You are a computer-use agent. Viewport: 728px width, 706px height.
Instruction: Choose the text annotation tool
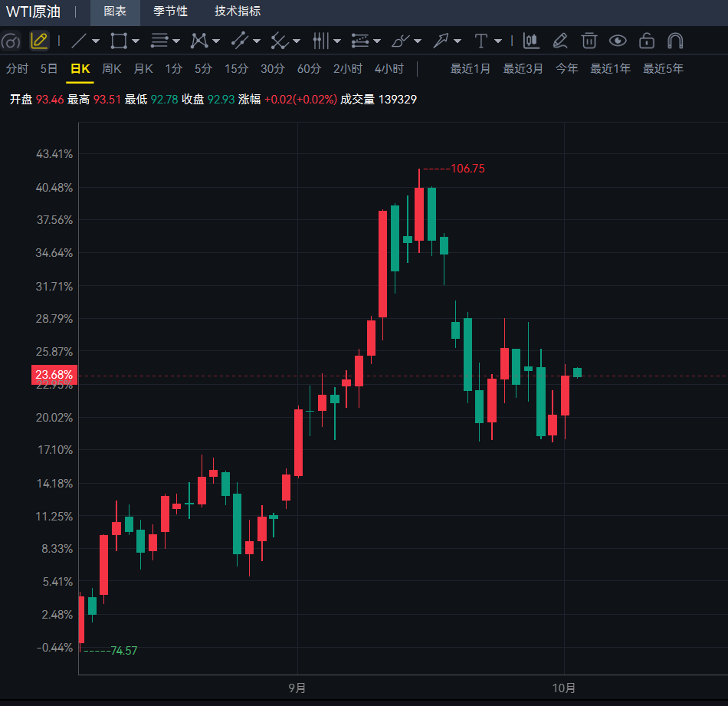point(481,41)
